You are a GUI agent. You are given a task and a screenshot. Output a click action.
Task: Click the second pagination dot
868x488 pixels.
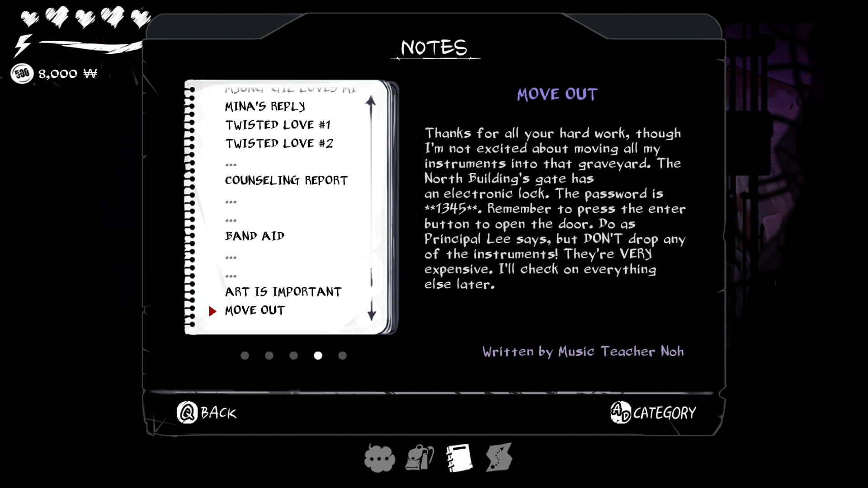point(269,355)
